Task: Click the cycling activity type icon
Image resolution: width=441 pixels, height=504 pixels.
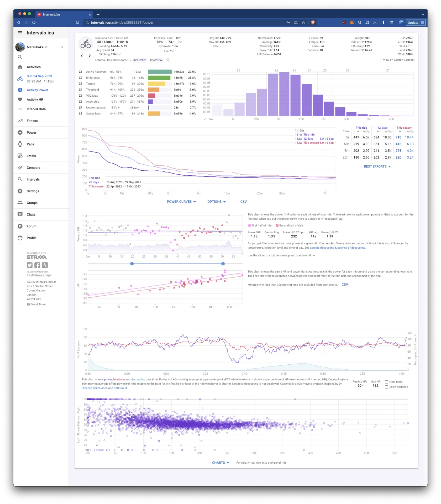Action: click(x=86, y=44)
